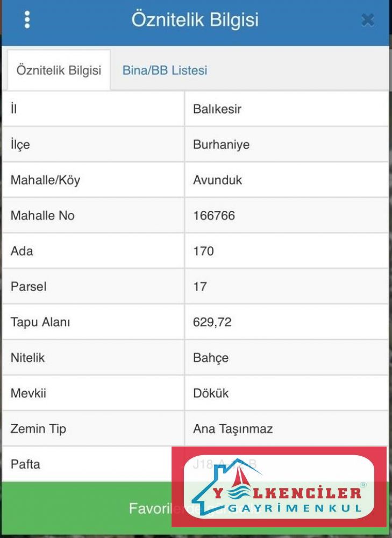The width and height of the screenshot is (392, 538).
Task: Open the three-dot options menu
Action: coord(27,20)
